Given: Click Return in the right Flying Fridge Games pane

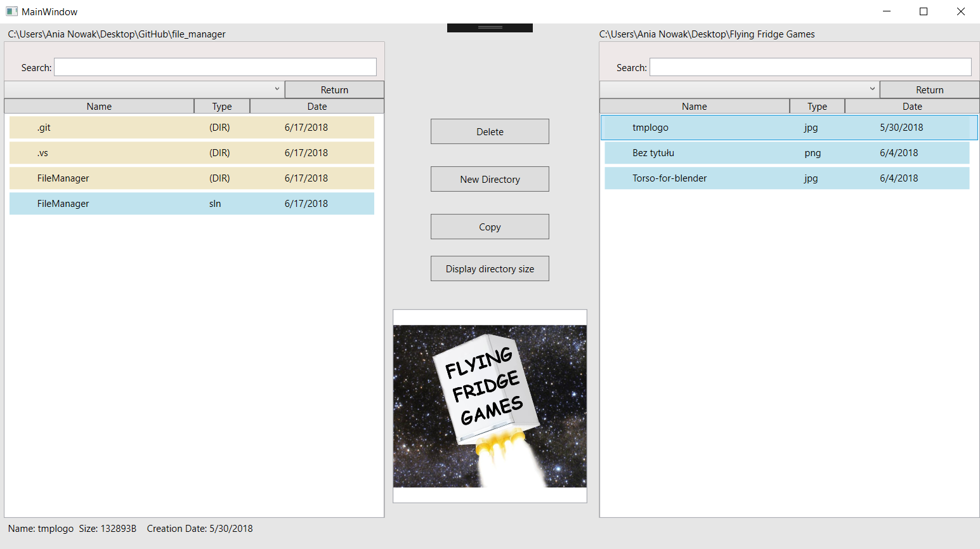Looking at the screenshot, I should click(x=929, y=89).
